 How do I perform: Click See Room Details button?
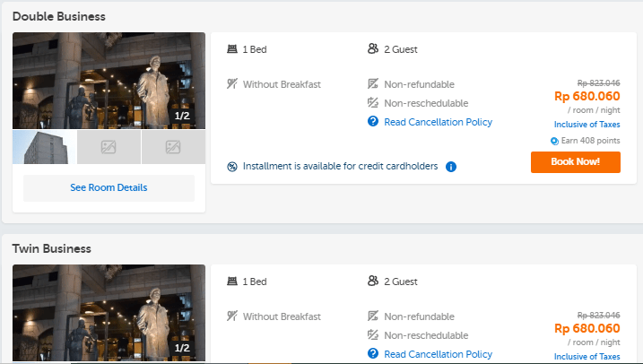pos(109,188)
